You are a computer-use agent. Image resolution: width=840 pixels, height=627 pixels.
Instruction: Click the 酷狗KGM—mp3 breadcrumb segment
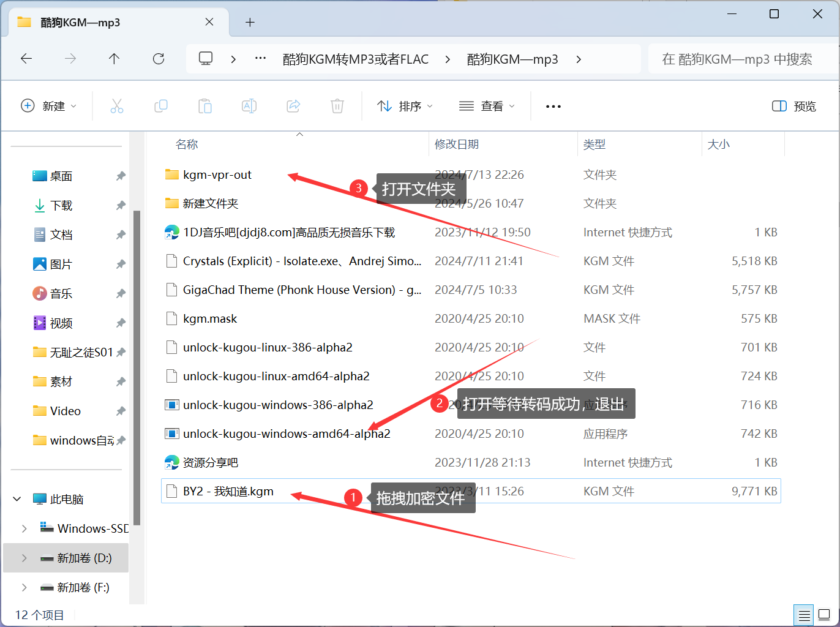[x=512, y=59]
